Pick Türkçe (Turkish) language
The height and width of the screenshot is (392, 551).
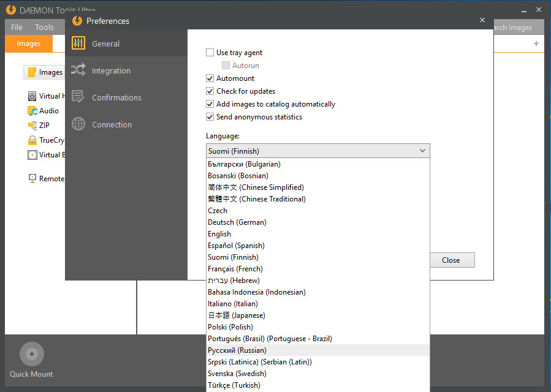[x=317, y=385]
